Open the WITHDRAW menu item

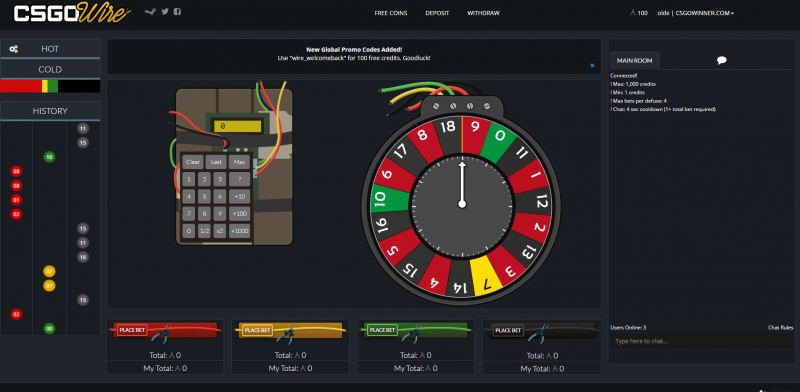[483, 13]
